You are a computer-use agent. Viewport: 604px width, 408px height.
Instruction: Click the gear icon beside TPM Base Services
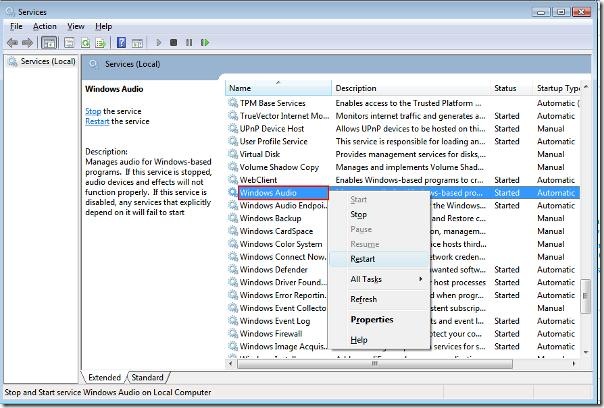(x=233, y=103)
